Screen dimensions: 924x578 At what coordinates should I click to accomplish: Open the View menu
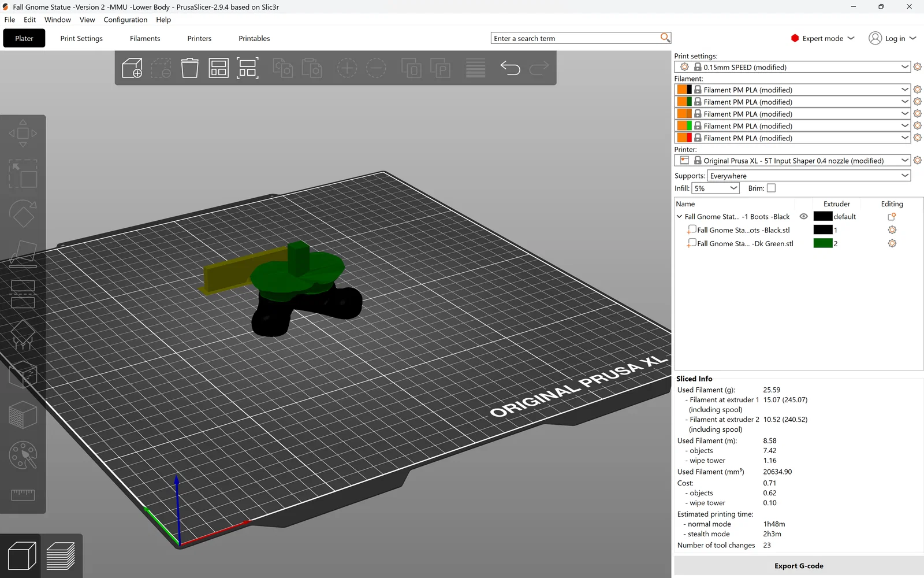coord(87,20)
